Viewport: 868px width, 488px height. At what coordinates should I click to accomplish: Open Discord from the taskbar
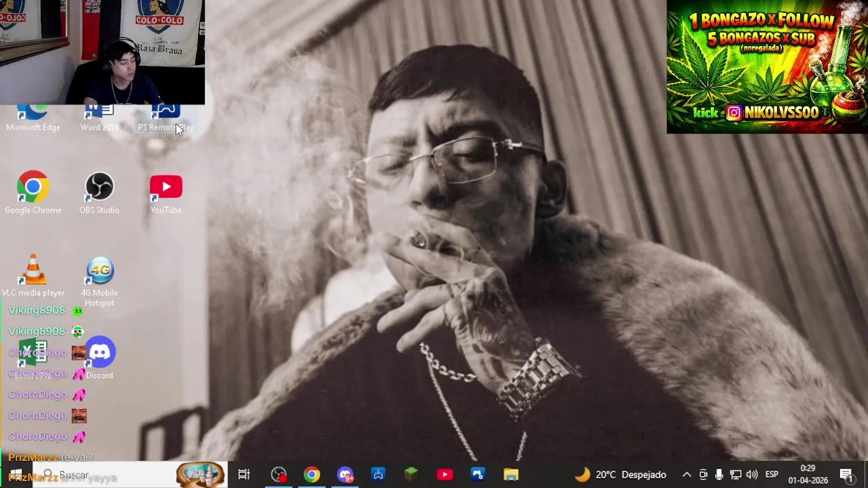(344, 474)
